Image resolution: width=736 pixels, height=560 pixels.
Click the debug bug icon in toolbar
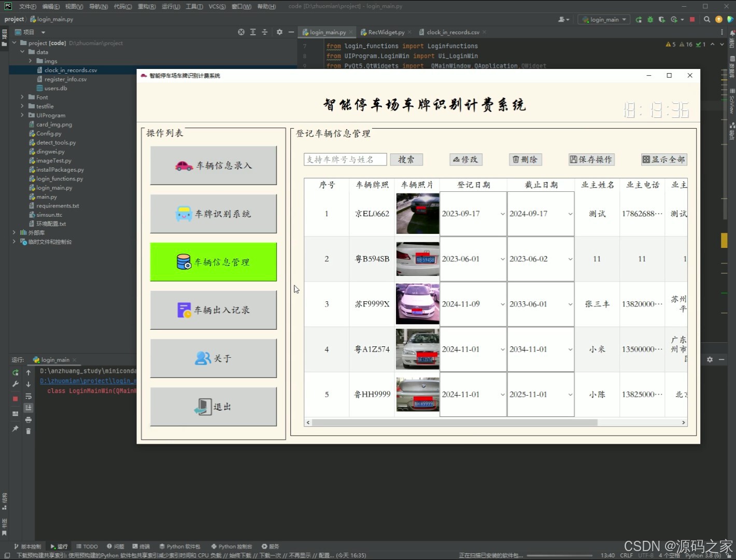tap(650, 20)
